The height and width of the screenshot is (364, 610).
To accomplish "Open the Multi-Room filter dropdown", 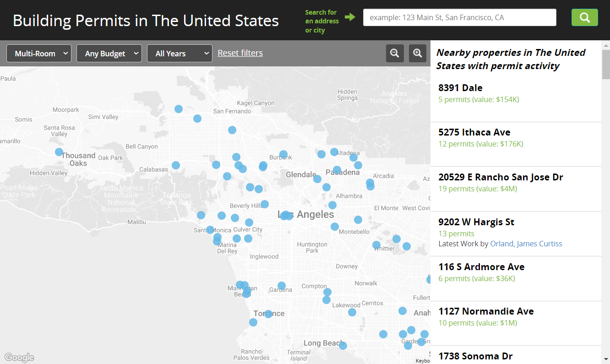I will 39,53.
